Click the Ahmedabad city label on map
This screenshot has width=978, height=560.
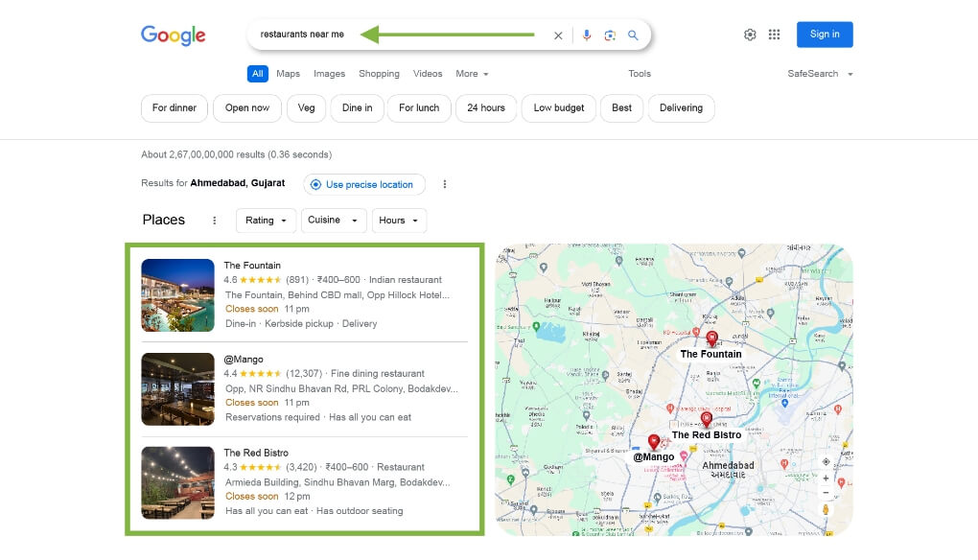[x=728, y=470]
